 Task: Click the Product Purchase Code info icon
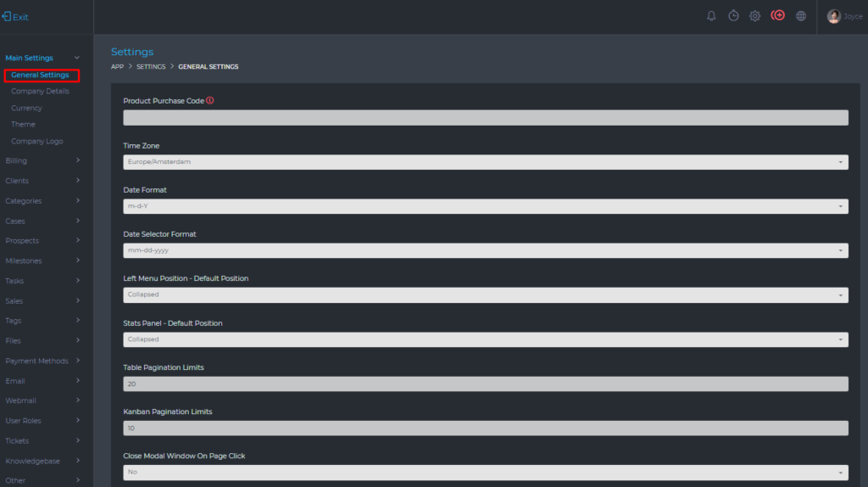pos(210,100)
